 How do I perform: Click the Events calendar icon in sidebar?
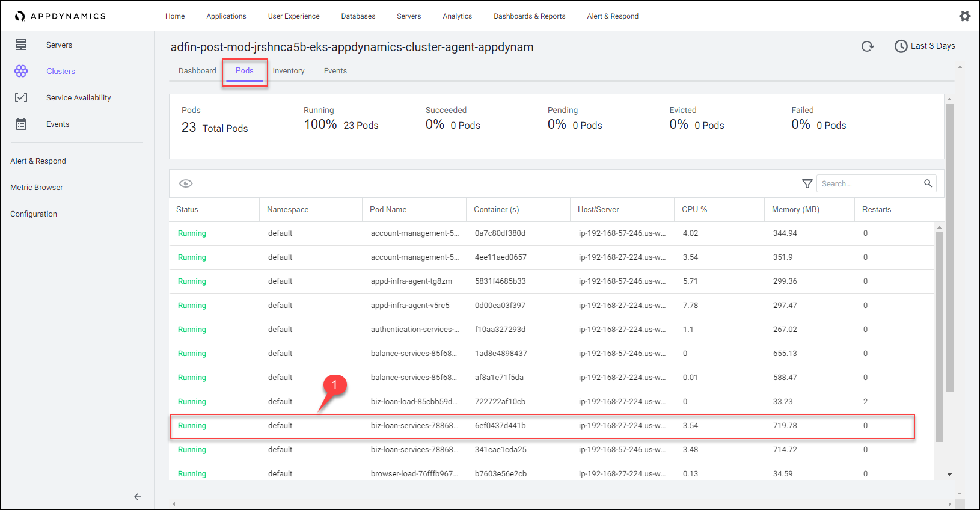pyautogui.click(x=21, y=124)
